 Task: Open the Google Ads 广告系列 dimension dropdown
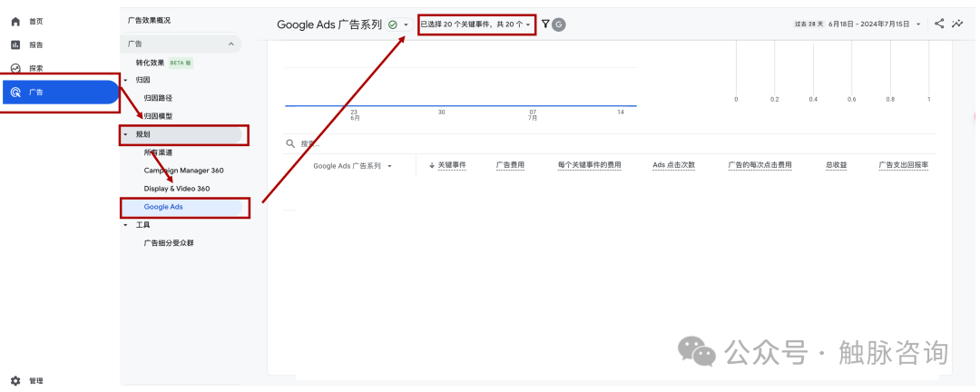pos(352,166)
